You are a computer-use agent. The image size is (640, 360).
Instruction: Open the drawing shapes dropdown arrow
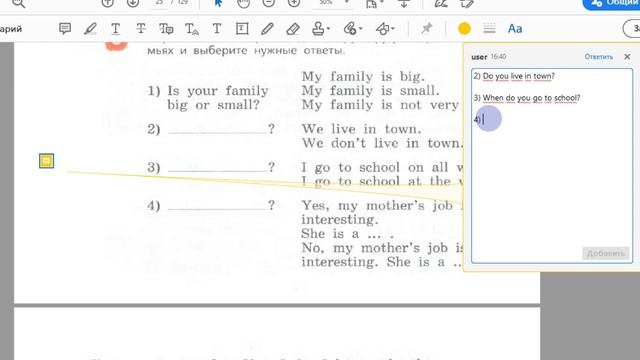click(393, 29)
